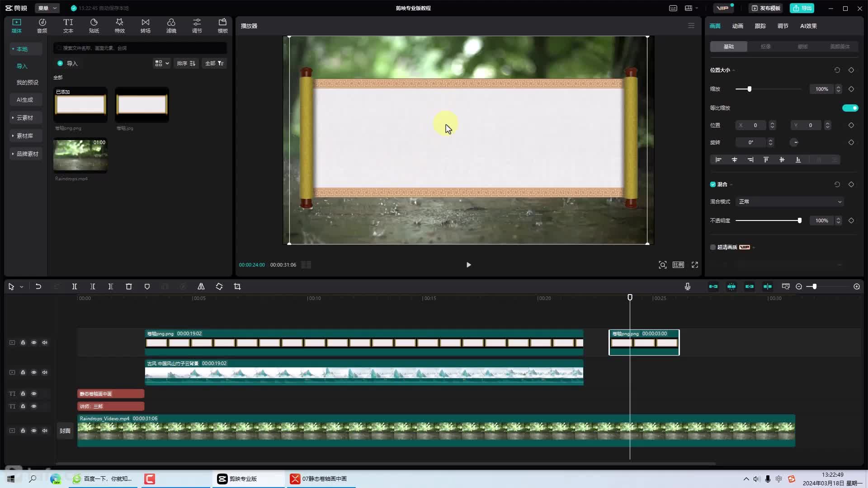868x488 pixels.
Task: Open the Templates (模板) panel
Action: point(222,26)
